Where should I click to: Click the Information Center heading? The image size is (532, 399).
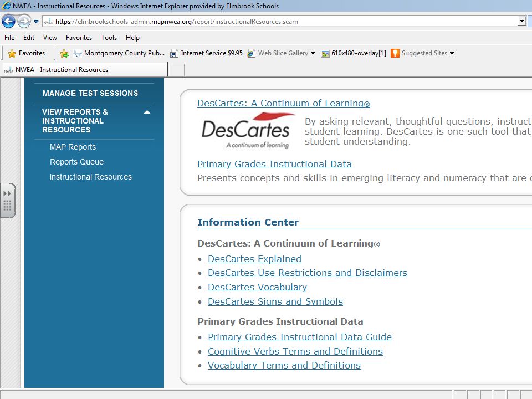point(248,222)
